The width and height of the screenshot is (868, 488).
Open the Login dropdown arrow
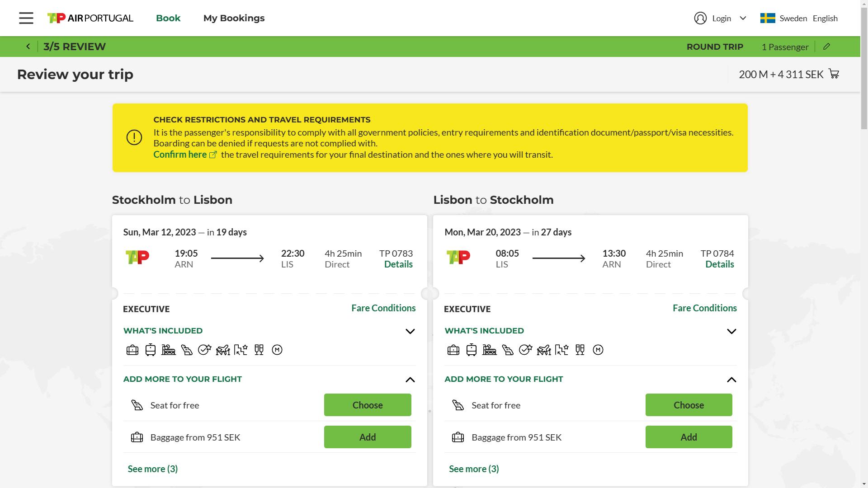pos(743,18)
